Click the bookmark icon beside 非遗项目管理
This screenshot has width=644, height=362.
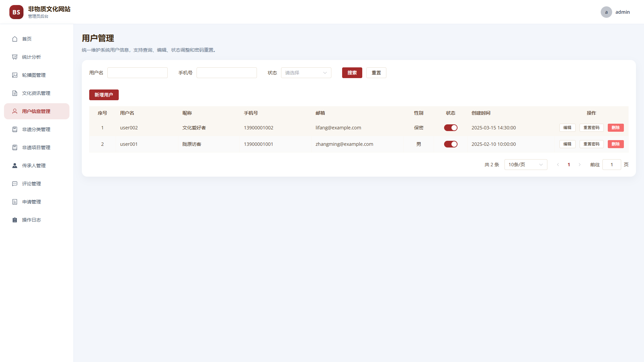coord(15,147)
